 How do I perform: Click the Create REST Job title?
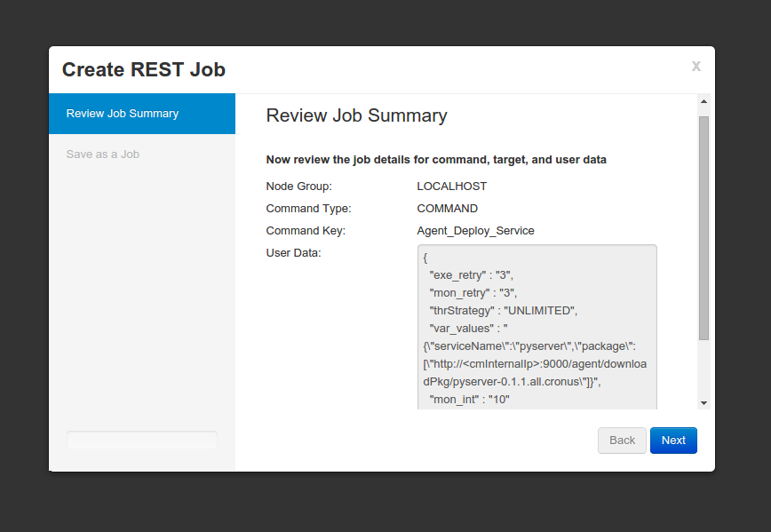pos(144,69)
